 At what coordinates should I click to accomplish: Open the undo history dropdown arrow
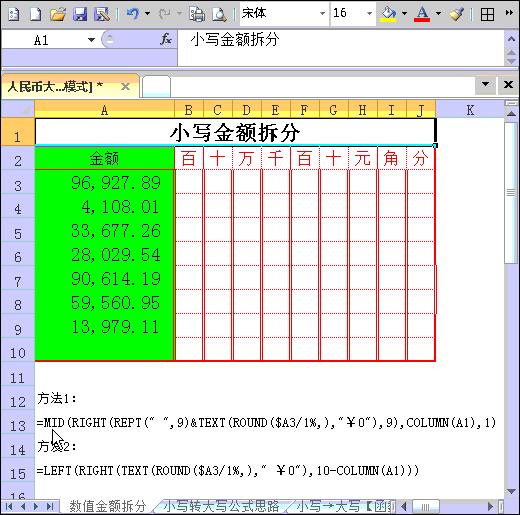point(147,14)
